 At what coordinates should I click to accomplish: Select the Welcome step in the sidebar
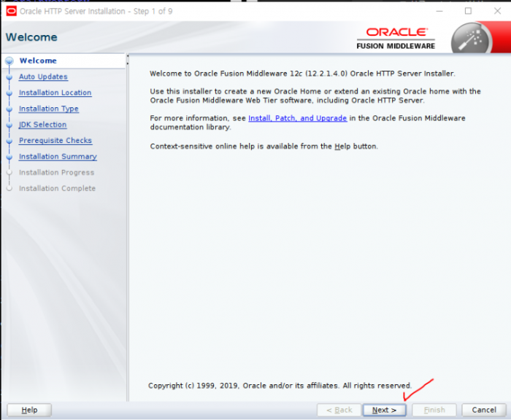[x=38, y=61]
